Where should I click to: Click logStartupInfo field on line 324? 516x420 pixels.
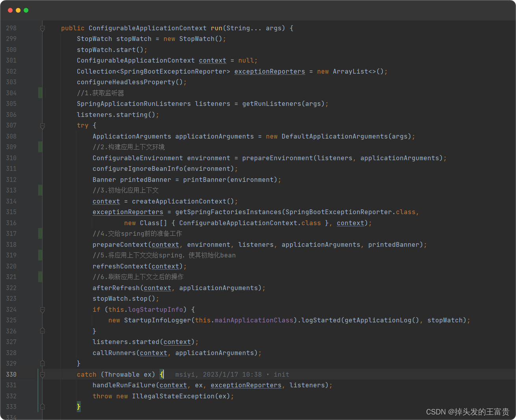coord(156,310)
